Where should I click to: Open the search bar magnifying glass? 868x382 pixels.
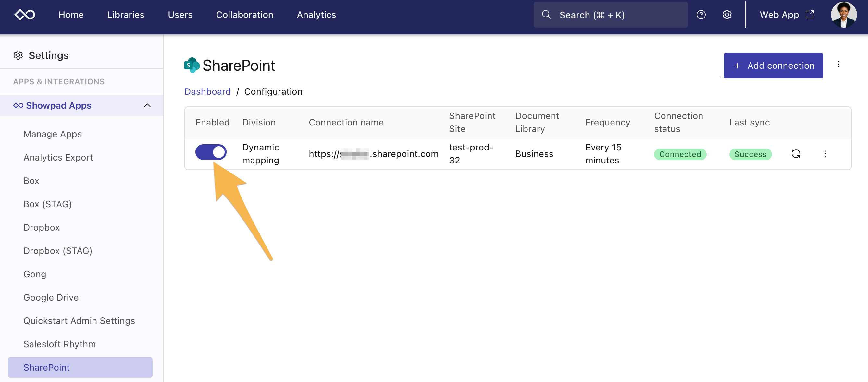click(x=547, y=15)
